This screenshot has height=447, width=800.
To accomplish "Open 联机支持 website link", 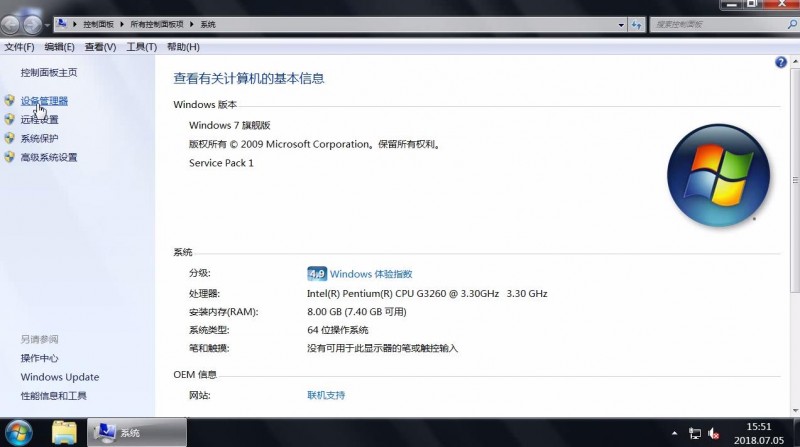I will tap(326, 395).
